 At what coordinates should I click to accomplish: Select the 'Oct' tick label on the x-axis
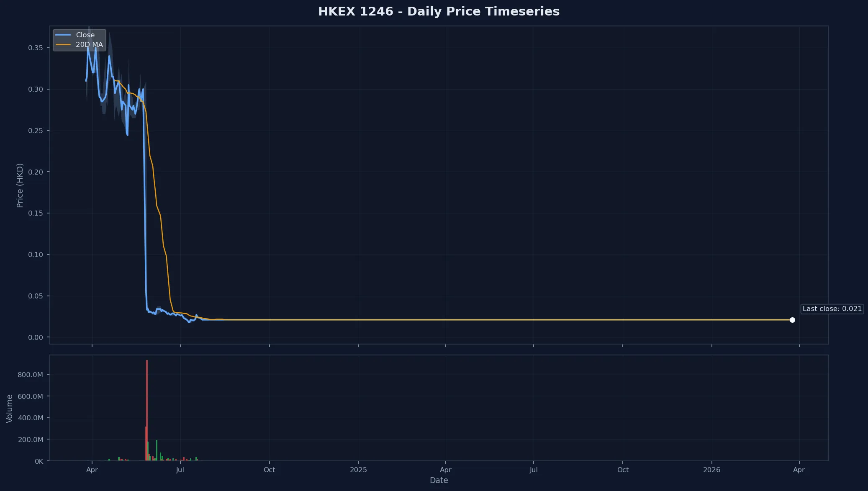pos(270,470)
